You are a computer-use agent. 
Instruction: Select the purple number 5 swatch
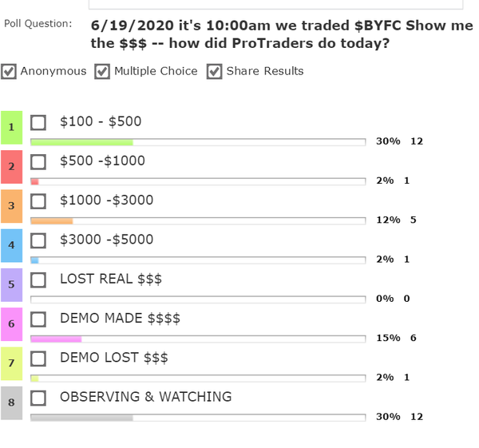[11, 284]
